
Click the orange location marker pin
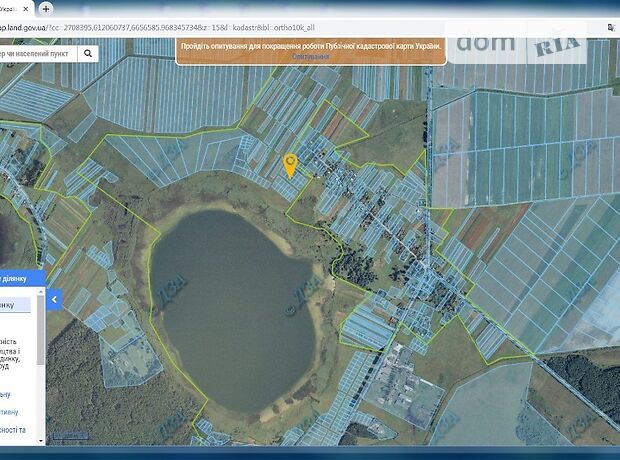291,166
